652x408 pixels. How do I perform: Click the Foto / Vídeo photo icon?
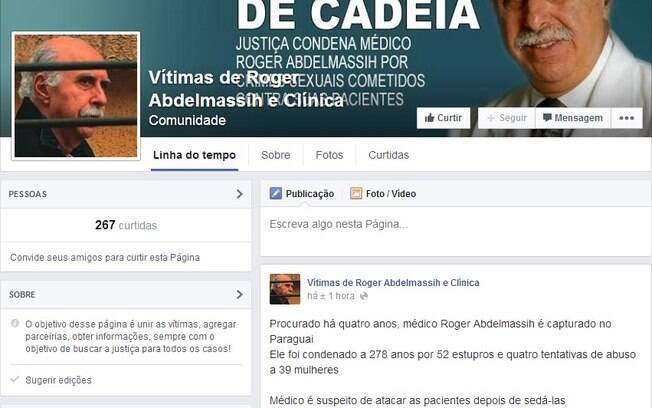(356, 193)
